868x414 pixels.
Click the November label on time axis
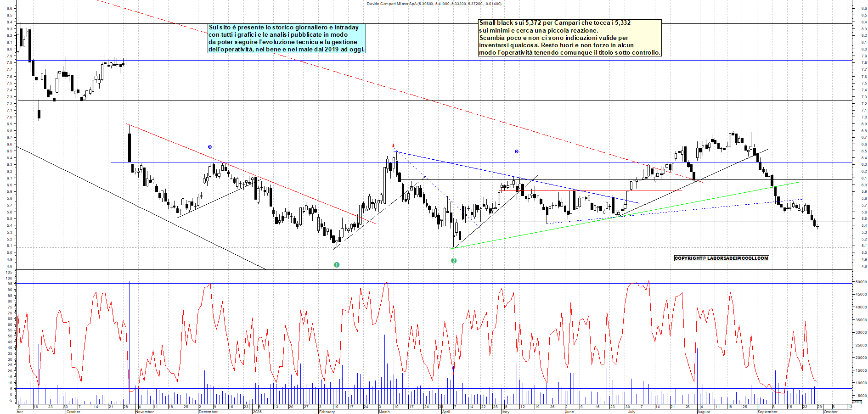(145, 412)
